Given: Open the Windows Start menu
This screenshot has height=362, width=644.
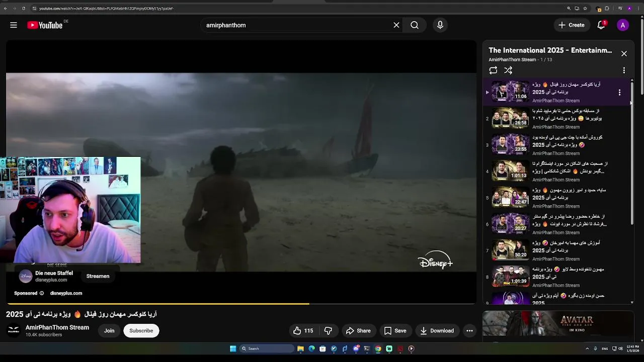Looking at the screenshot, I should click(233, 348).
